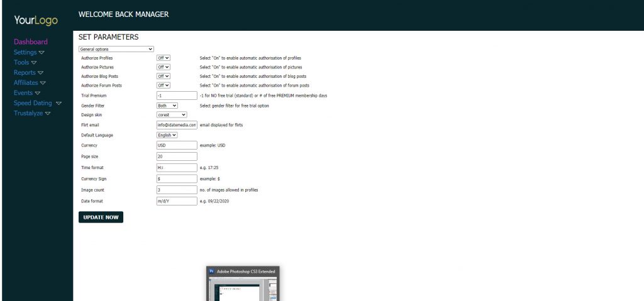This screenshot has height=301, width=644.
Task: Click the YourLogo brand logo
Action: coord(36,20)
